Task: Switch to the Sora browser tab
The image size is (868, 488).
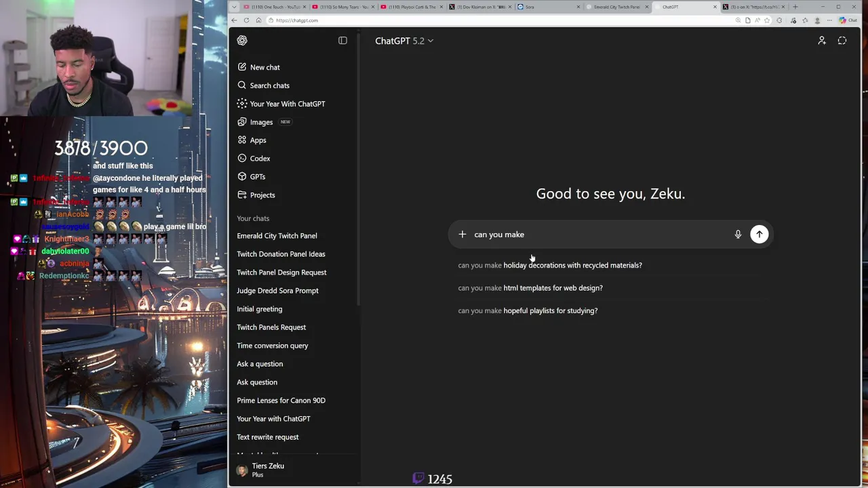Action: pyautogui.click(x=548, y=7)
